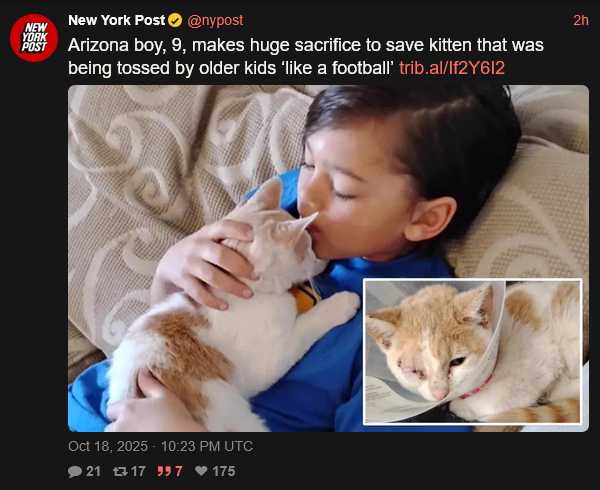View the 21 replies count

coord(93,471)
